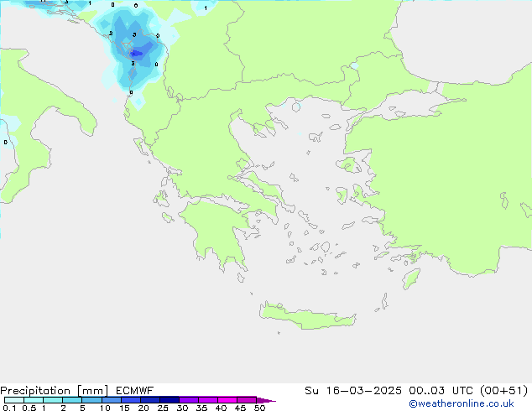Click the legend swatch between 2 and 5
This screenshot has width=532, height=411.
tap(72, 400)
